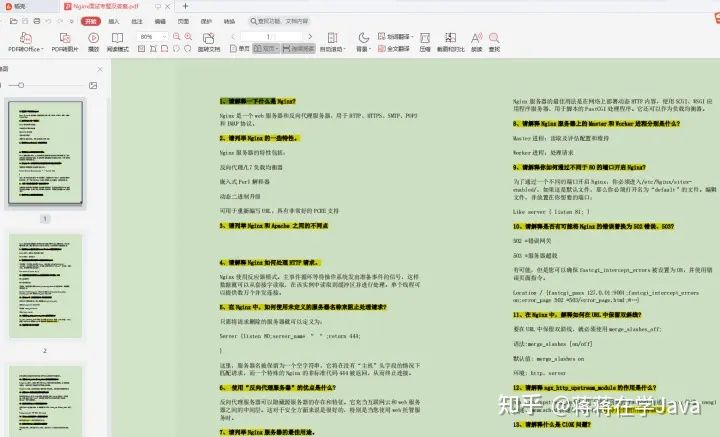Click heading '6. 使用"反向代理服务器"的优点是什么?'
Screen dimensions: 720x437
pyautogui.click(x=277, y=388)
